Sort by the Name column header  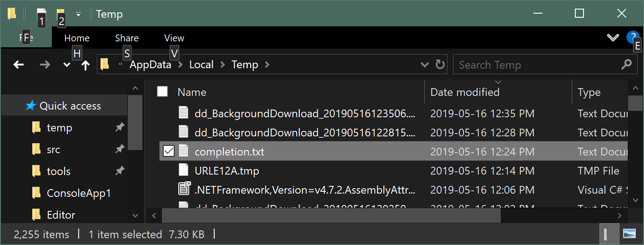[x=192, y=92]
